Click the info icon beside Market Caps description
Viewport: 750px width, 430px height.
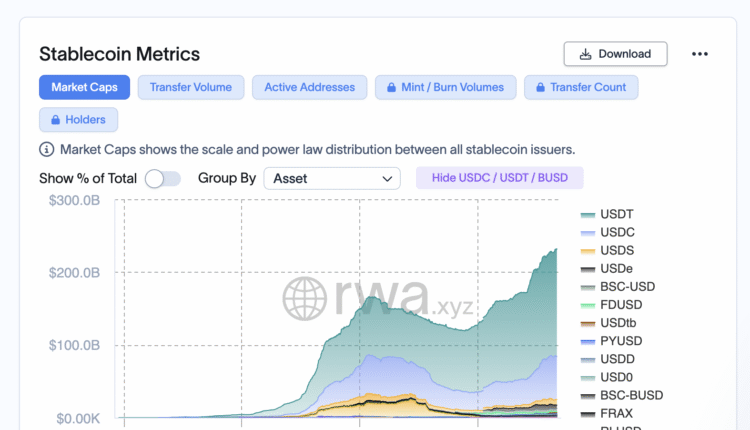pyautogui.click(x=47, y=150)
